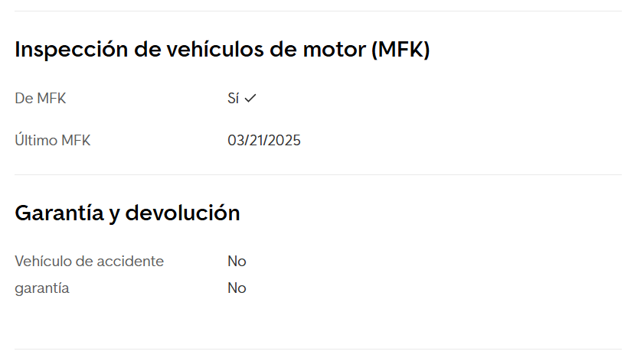Image resolution: width=644 pixels, height=361 pixels.
Task: Click the (MFK) abbreviation in the heading
Action: pyautogui.click(x=400, y=50)
